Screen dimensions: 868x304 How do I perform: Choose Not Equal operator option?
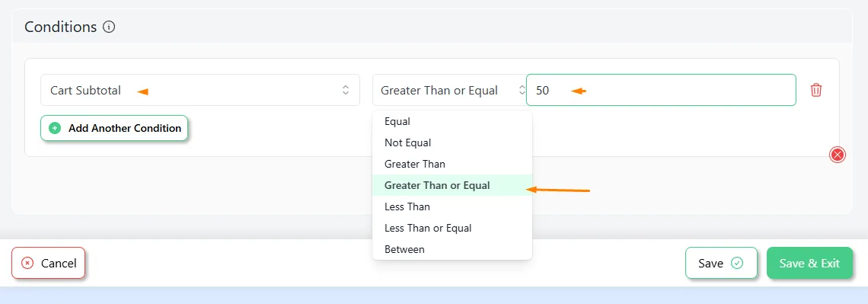452,143
